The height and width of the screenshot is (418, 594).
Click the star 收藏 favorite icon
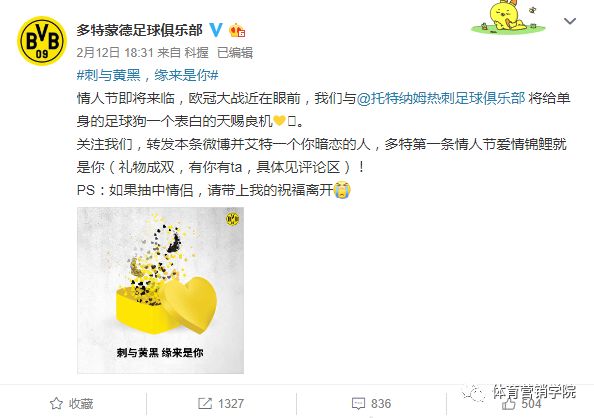(x=56, y=403)
